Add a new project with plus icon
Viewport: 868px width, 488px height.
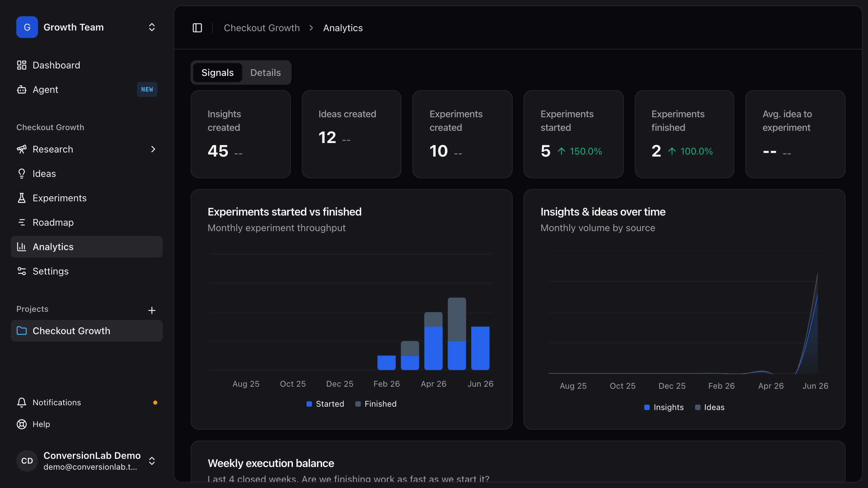coord(152,310)
